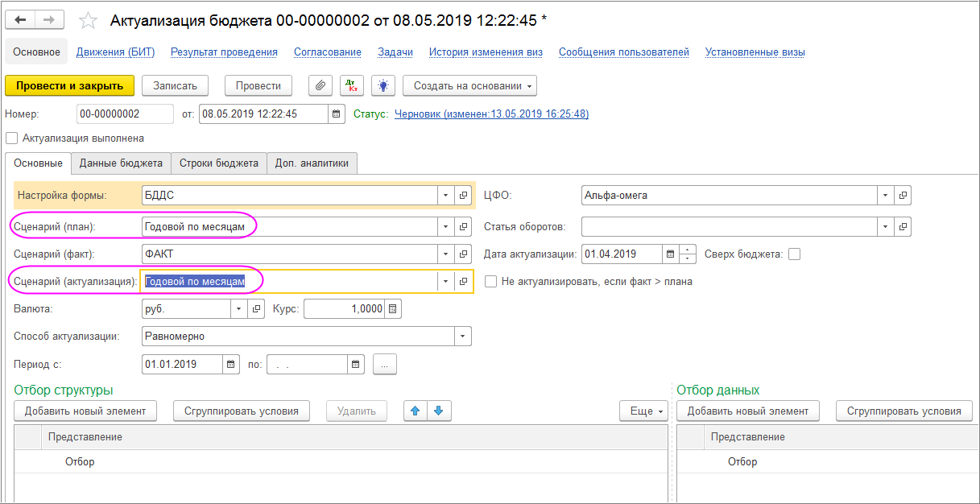Click the Провести button
Viewport: 980px width, 504px height.
pos(258,86)
